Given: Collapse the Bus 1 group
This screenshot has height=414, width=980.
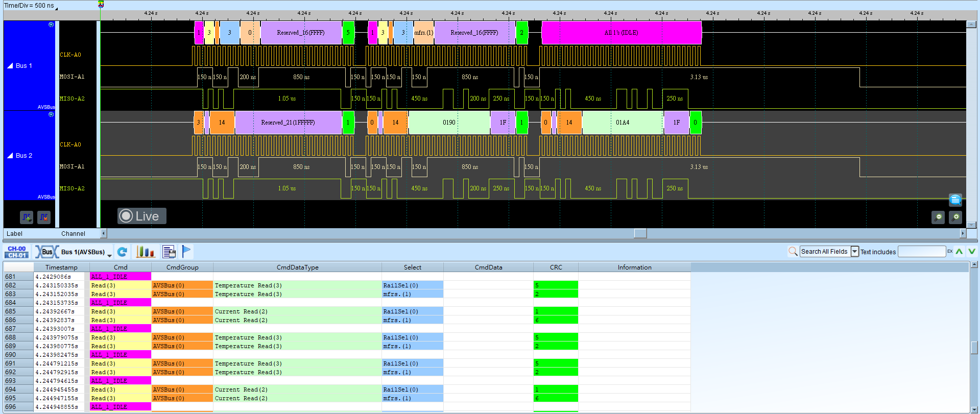Looking at the screenshot, I should (x=10, y=66).
